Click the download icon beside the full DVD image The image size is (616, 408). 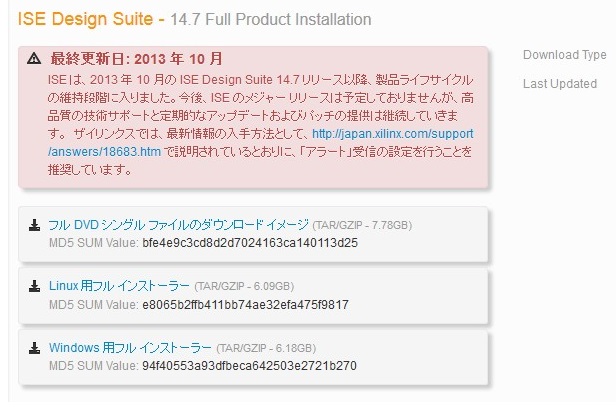(35, 225)
